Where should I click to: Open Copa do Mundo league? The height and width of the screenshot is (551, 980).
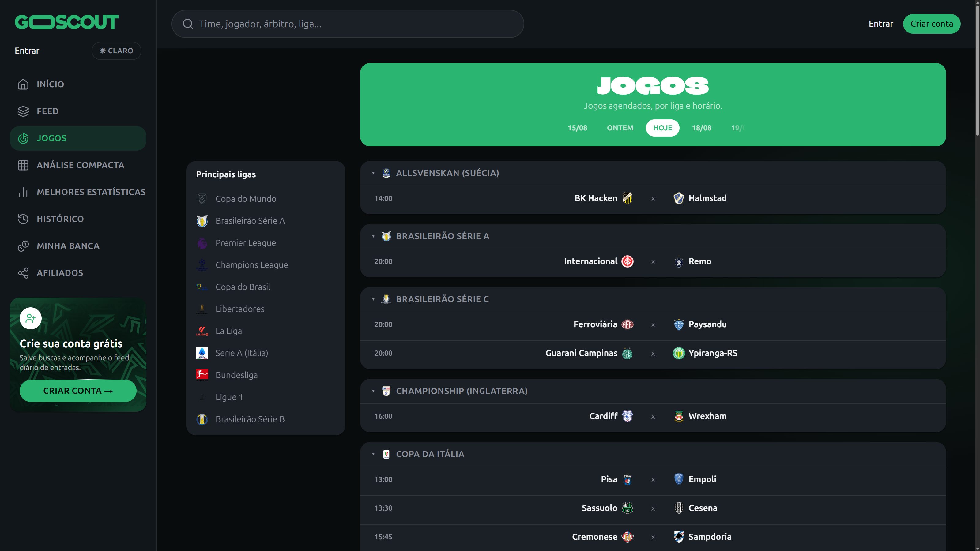click(x=266, y=199)
